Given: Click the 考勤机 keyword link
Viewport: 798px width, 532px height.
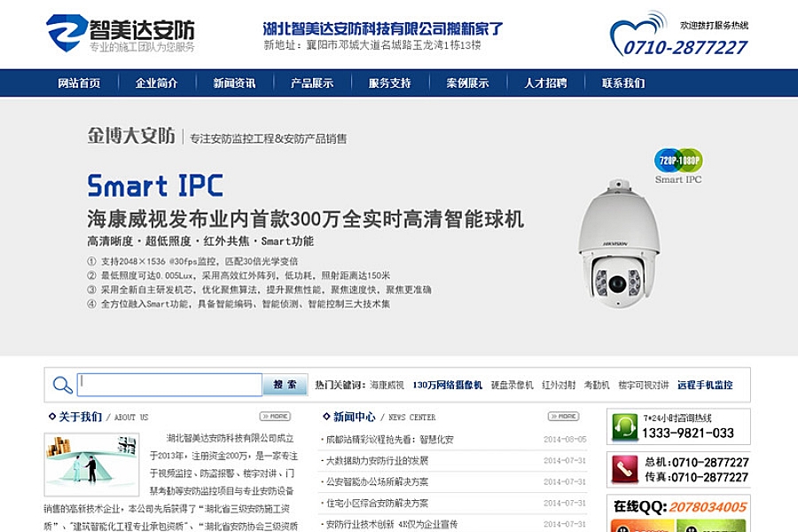Looking at the screenshot, I should (x=597, y=385).
